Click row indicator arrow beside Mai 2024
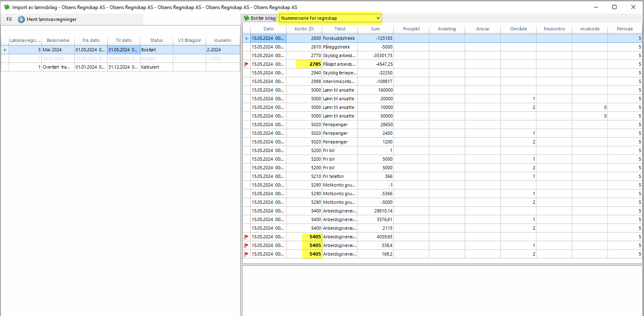Viewport: 644px width, 316px height. pos(5,50)
